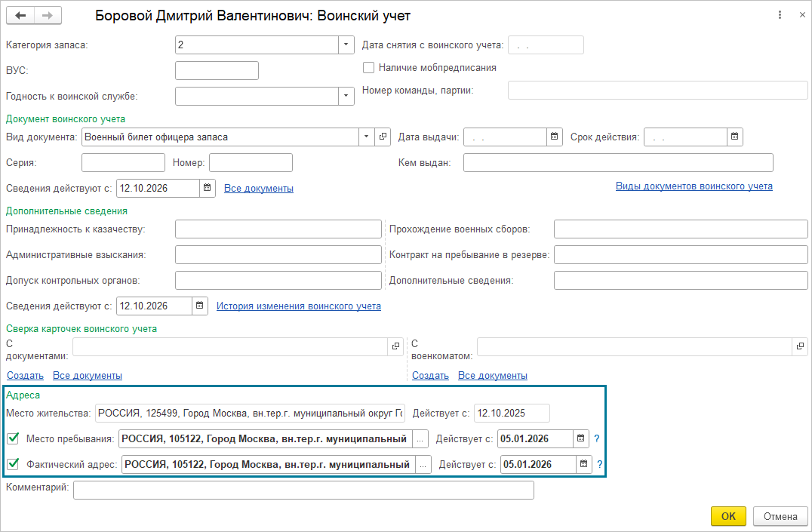
Task: Click the Дата снятия с воинского учета field
Action: tap(546, 45)
